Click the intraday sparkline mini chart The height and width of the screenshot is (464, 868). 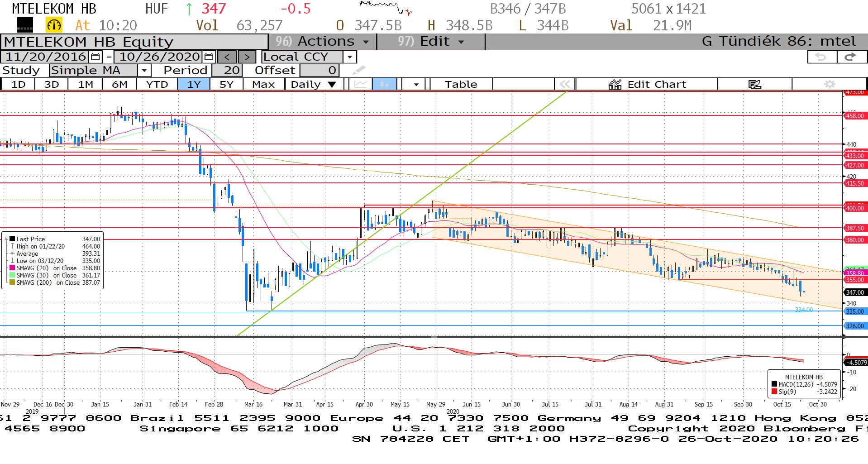pyautogui.click(x=385, y=8)
